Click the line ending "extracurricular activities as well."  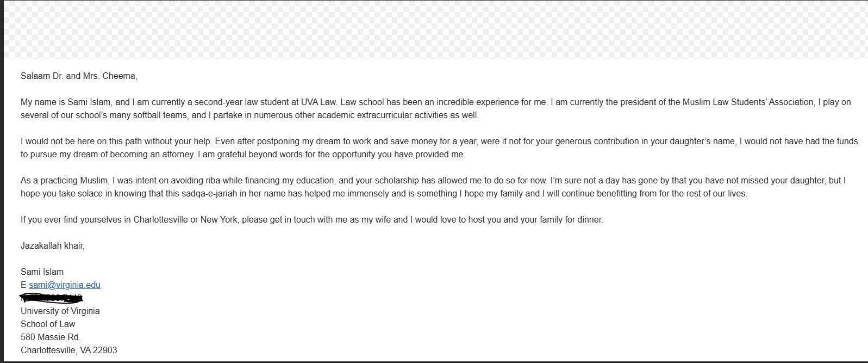pyautogui.click(x=249, y=115)
